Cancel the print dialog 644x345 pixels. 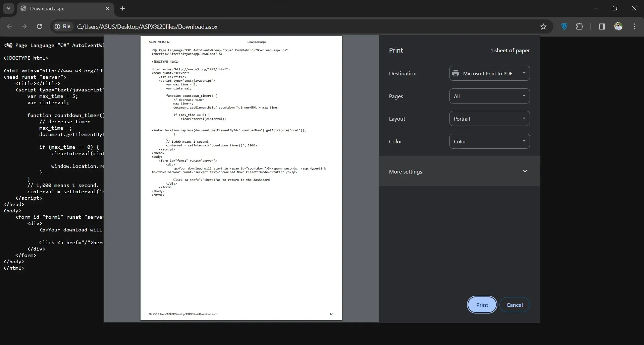point(515,305)
